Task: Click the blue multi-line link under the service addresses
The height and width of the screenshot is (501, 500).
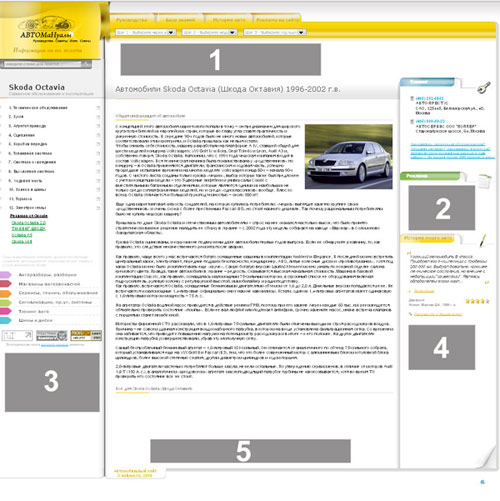Action: tap(452, 151)
